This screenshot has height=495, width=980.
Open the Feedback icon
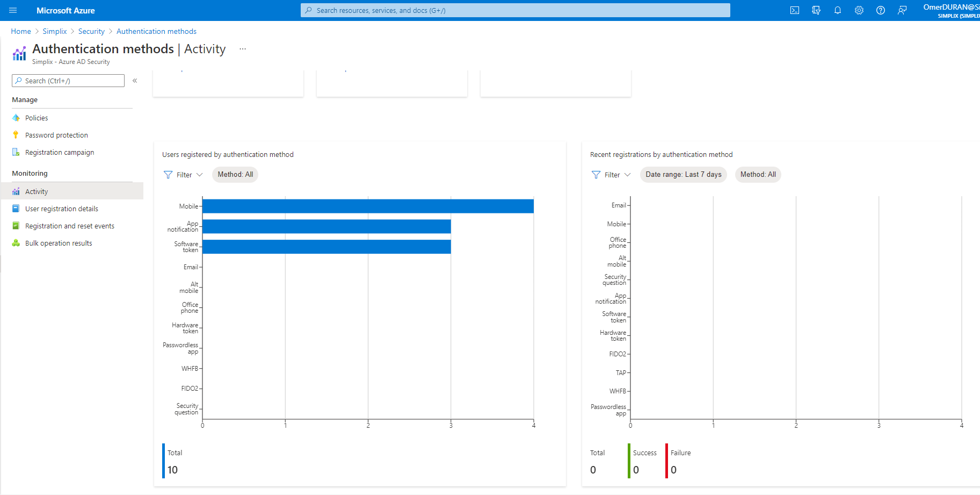pos(902,10)
